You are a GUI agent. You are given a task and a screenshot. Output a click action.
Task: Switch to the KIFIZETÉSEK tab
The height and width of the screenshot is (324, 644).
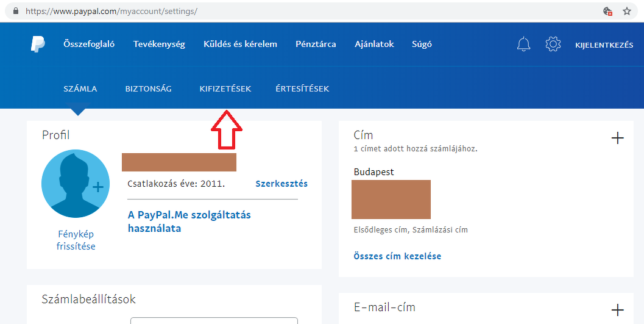pyautogui.click(x=225, y=89)
